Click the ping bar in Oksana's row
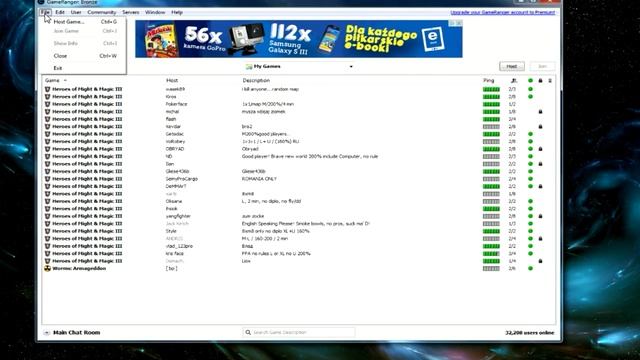 tap(491, 201)
